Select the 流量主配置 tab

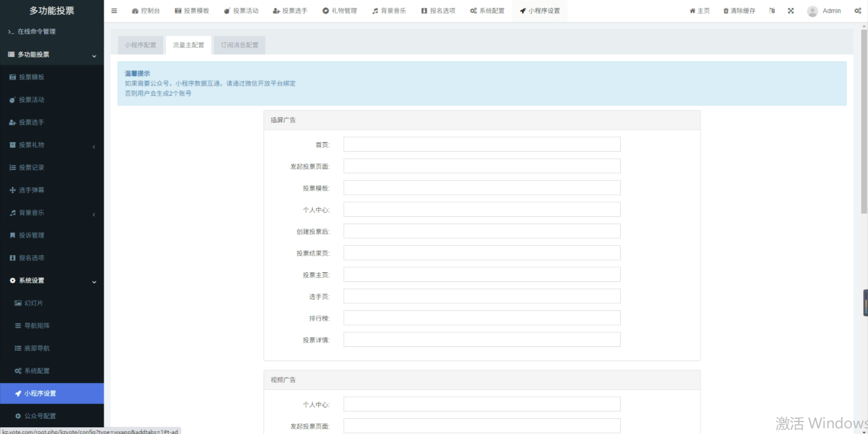[x=188, y=45]
